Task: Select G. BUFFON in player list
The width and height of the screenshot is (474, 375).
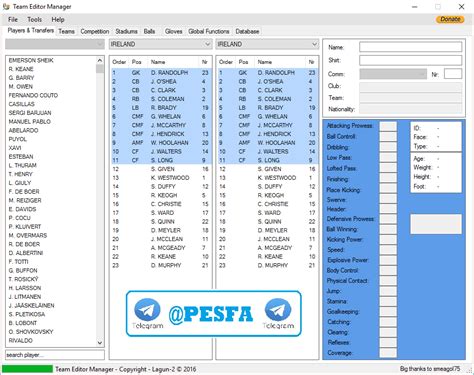Action: (x=23, y=270)
